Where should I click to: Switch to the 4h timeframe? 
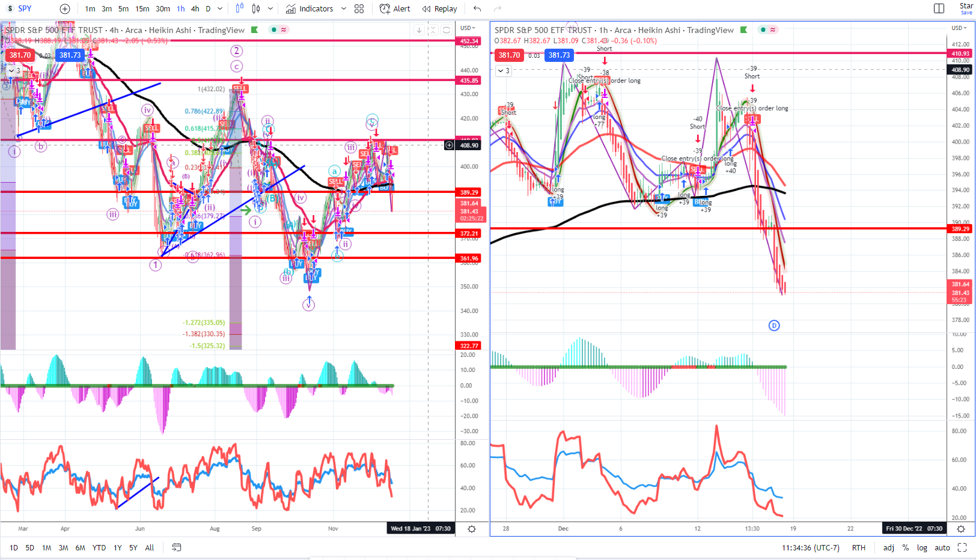point(195,8)
